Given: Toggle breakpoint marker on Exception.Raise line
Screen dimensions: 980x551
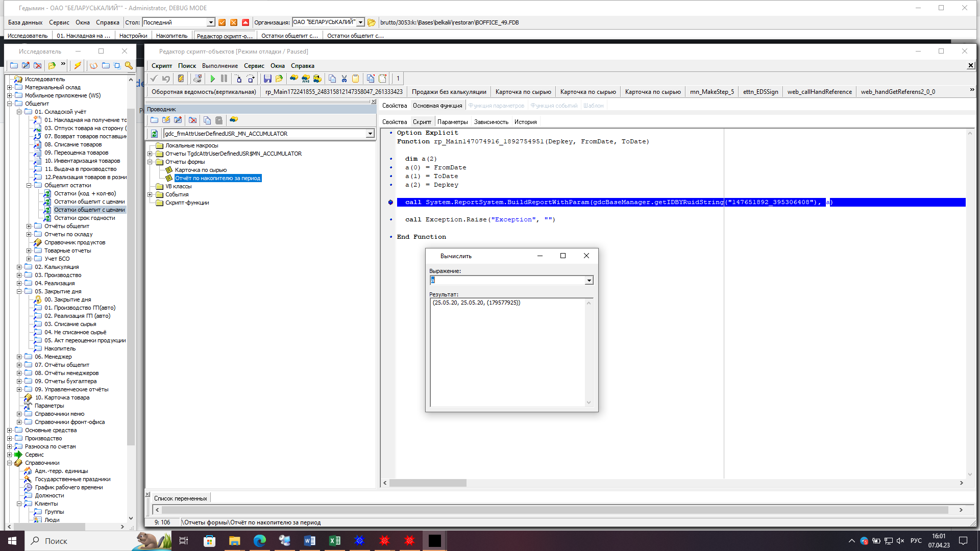Looking at the screenshot, I should [x=391, y=220].
